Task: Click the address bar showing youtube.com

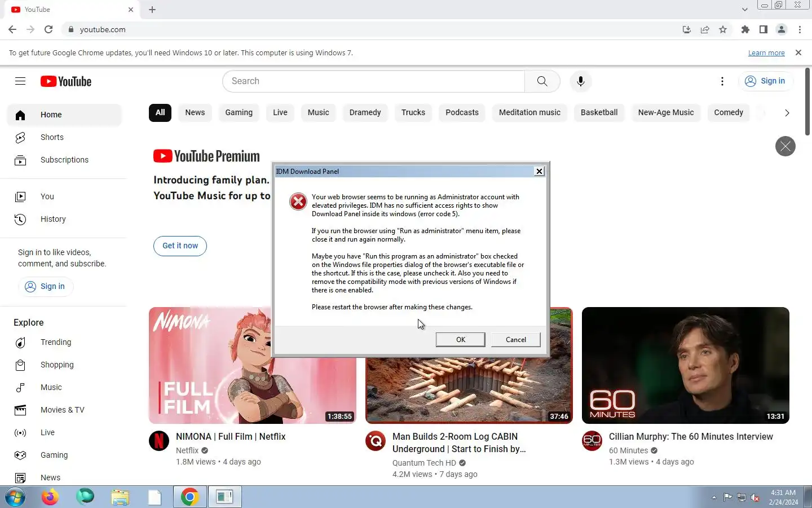Action: coord(369,29)
